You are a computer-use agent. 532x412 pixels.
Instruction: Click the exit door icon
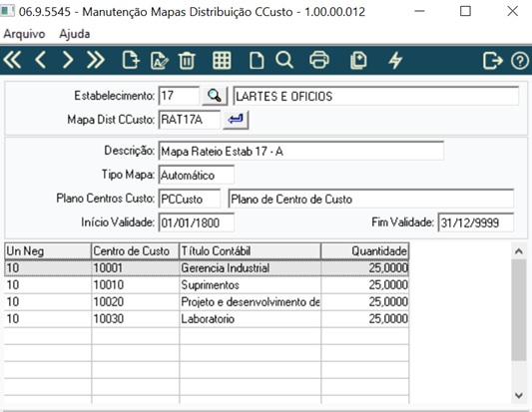pyautogui.click(x=492, y=61)
